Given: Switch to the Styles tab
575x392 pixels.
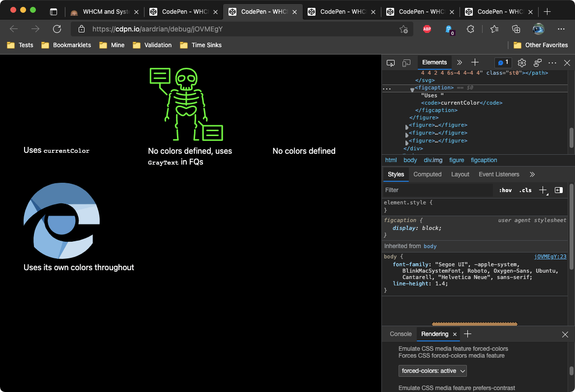Looking at the screenshot, I should click(x=396, y=174).
